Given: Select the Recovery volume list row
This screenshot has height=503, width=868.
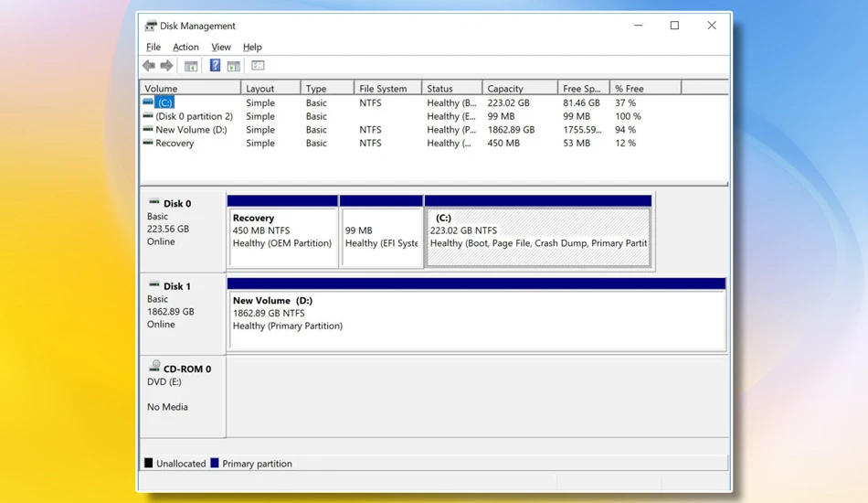Looking at the screenshot, I should (433, 143).
